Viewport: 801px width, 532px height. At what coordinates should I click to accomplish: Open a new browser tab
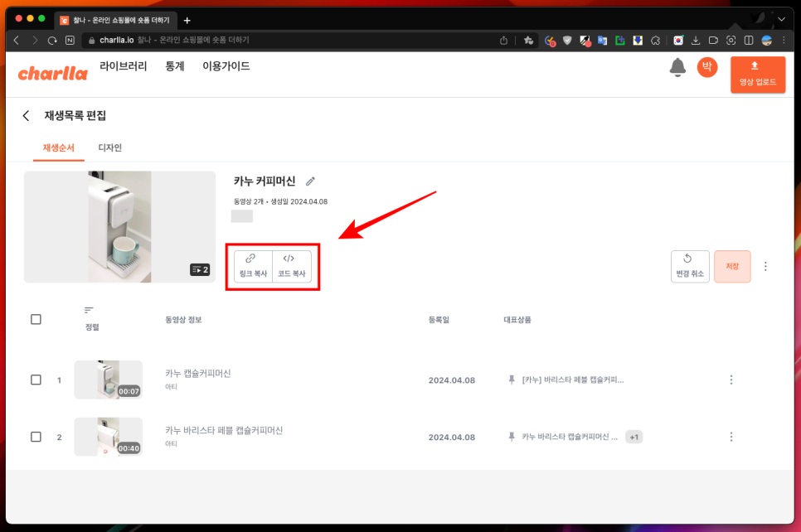click(187, 21)
